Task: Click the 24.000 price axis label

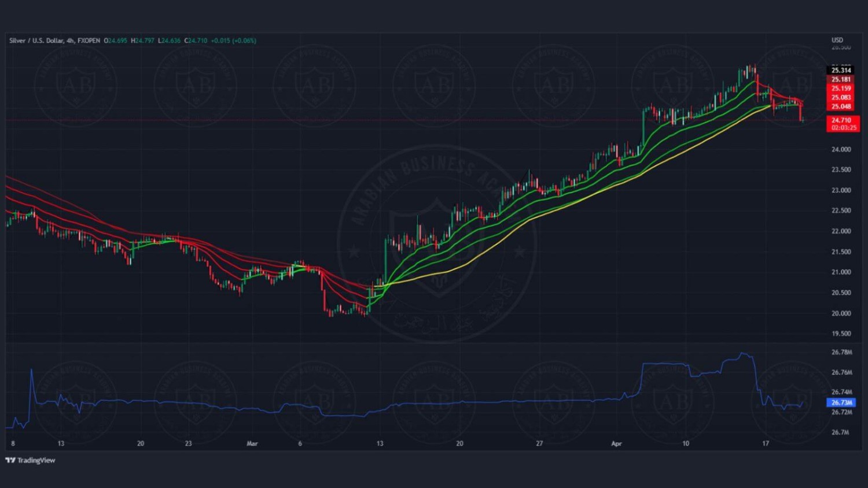Action: point(841,149)
